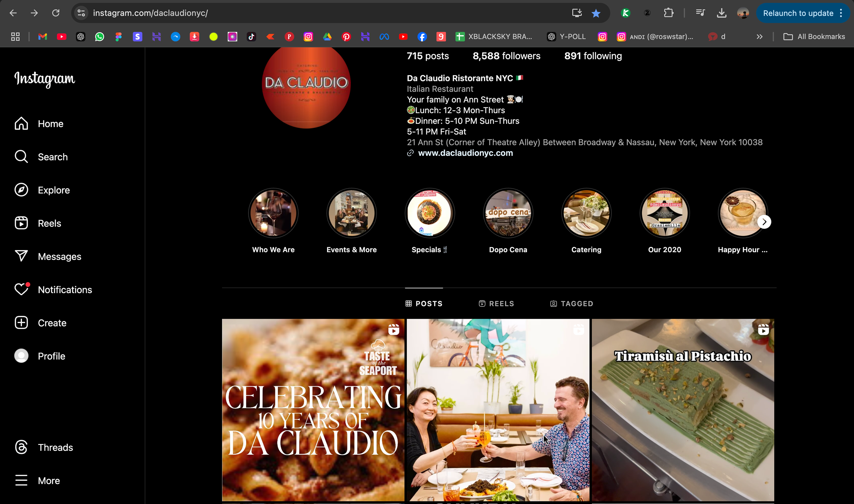Open the Happy Hour story highlight
Screen dimensions: 854x504
(x=743, y=221)
